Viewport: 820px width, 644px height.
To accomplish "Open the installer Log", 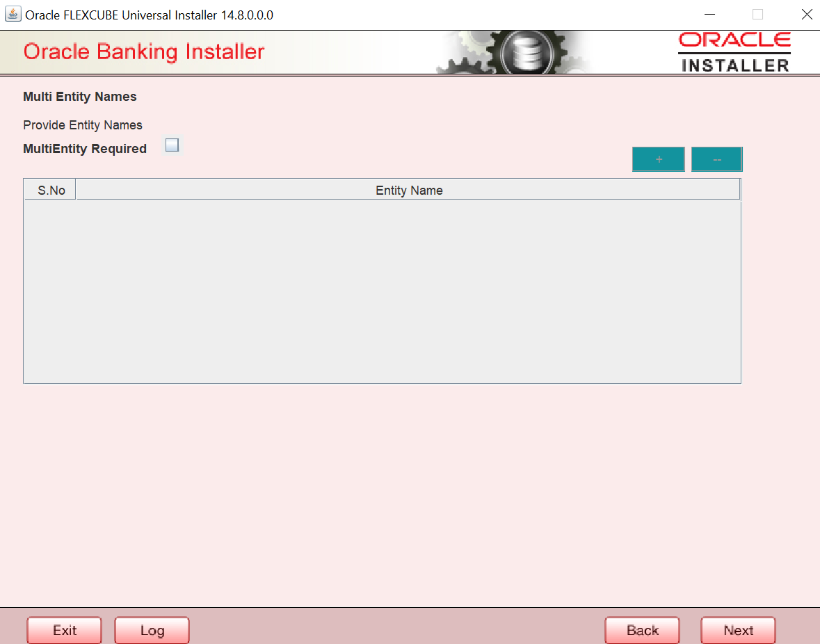I will click(152, 630).
